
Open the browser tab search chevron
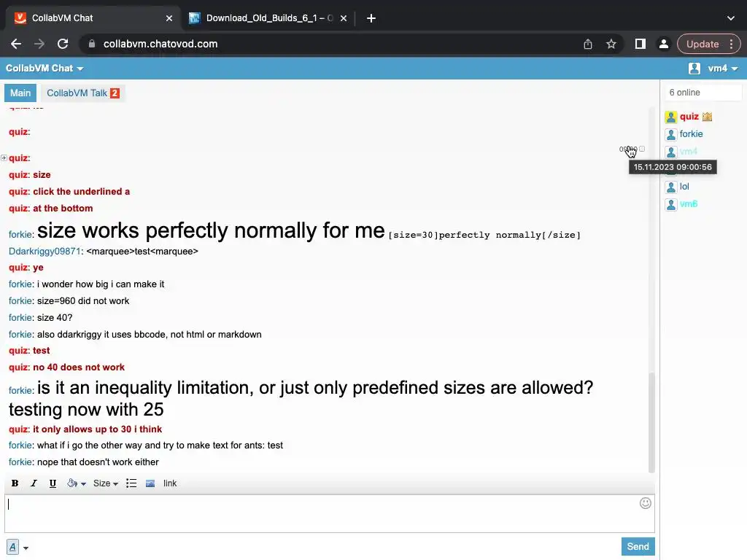click(731, 18)
